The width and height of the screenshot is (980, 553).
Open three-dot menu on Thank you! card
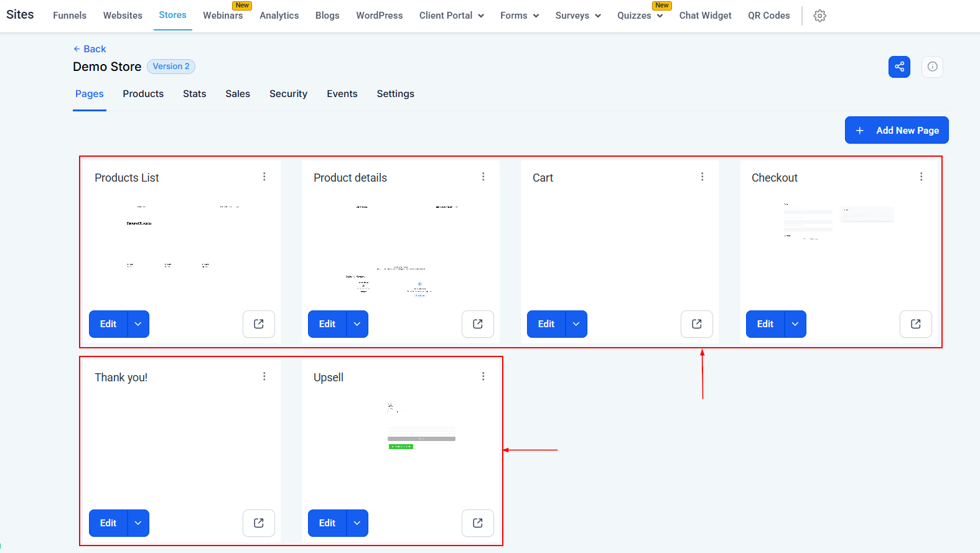264,376
